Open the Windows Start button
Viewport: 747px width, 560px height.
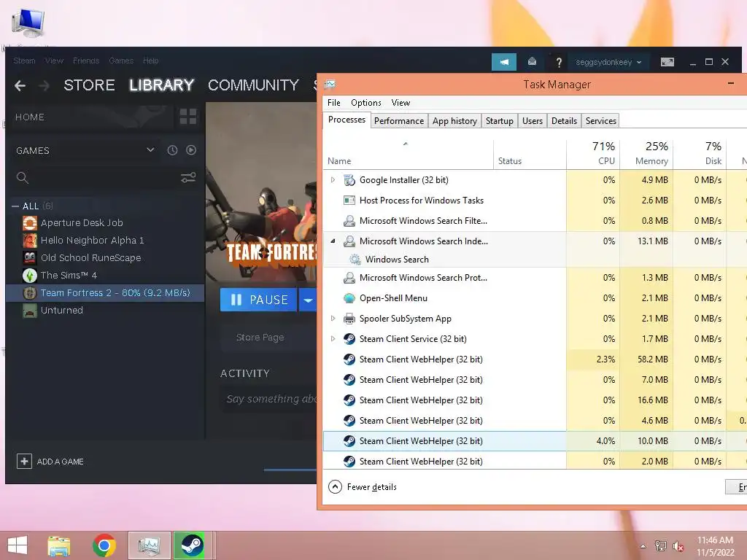[18, 545]
